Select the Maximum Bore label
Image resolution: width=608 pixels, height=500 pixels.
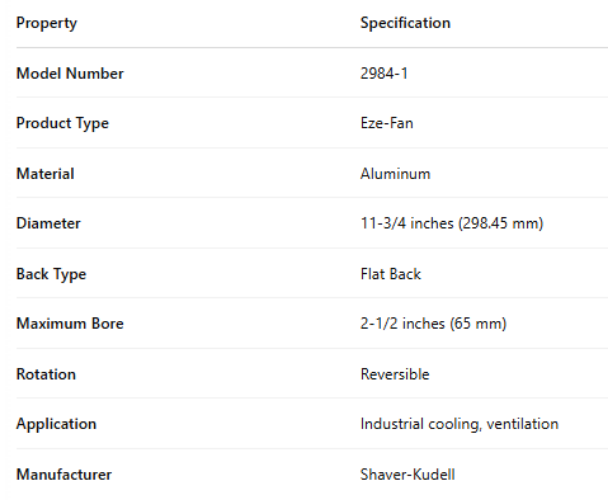point(70,324)
